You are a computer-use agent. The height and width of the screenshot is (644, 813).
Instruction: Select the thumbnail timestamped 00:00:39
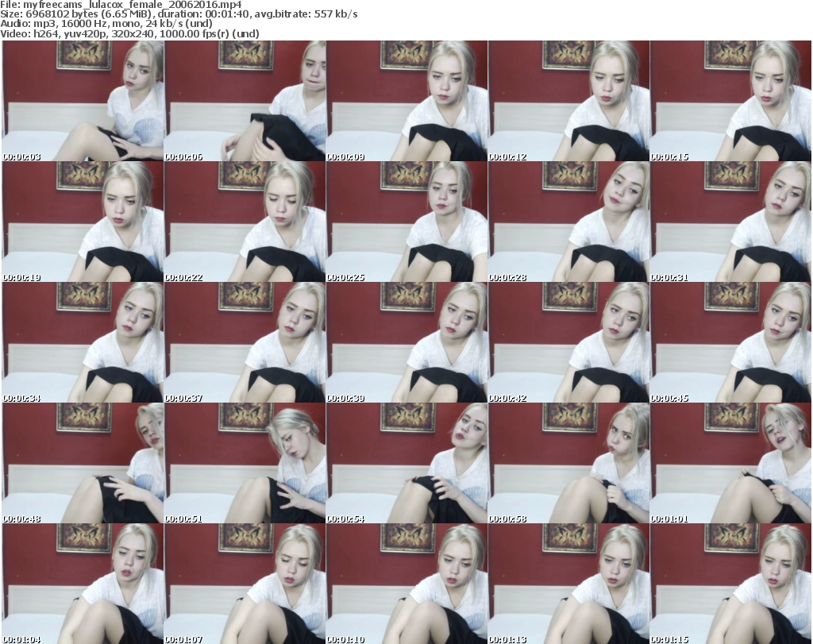407,343
